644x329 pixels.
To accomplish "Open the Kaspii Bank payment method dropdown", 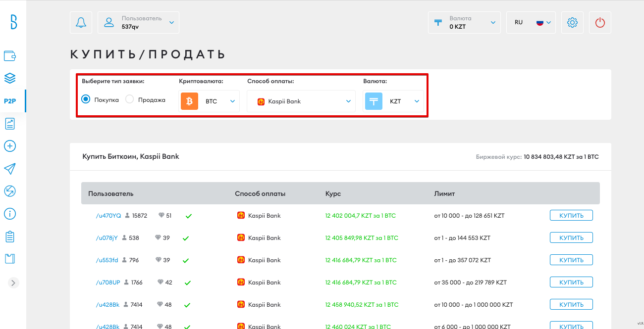I will [301, 101].
